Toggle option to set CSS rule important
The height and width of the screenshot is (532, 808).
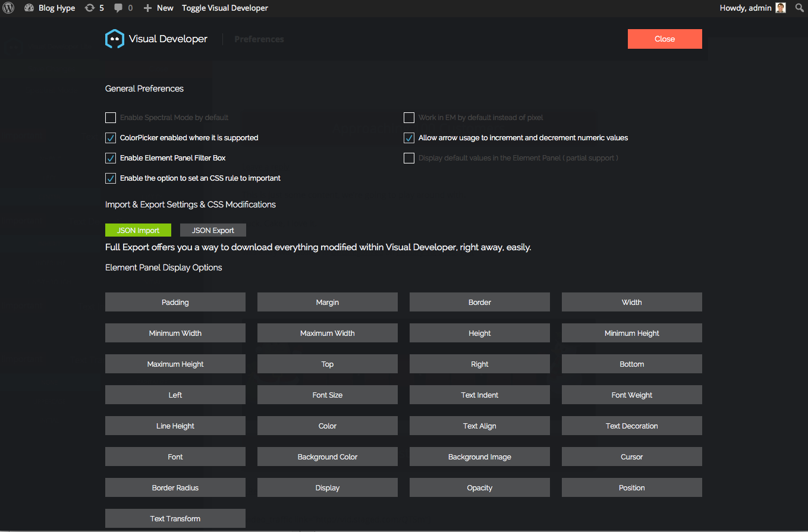pyautogui.click(x=111, y=178)
